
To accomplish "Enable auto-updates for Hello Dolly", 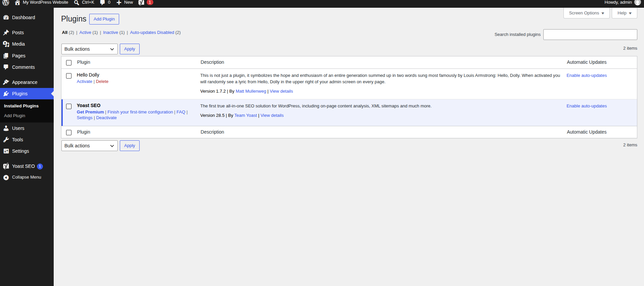I will point(587,76).
